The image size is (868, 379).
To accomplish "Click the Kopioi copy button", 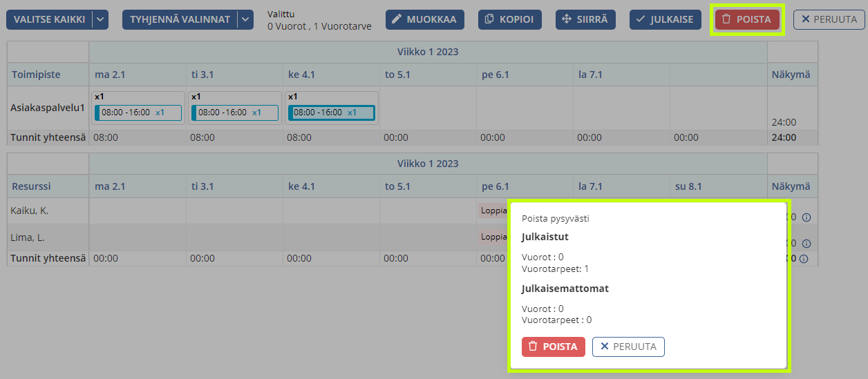I will tap(509, 19).
